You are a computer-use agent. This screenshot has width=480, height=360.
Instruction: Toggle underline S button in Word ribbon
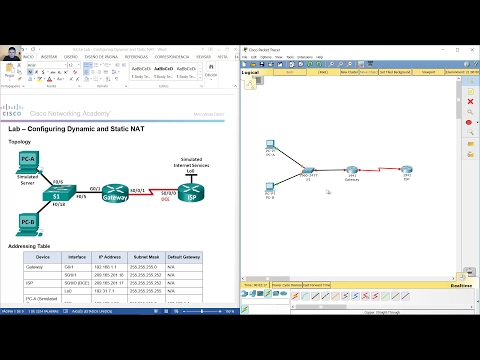pyautogui.click(x=43, y=72)
